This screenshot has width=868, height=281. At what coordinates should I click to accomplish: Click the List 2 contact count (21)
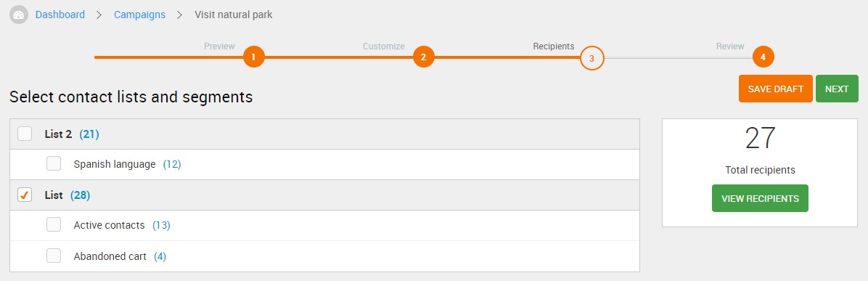[89, 134]
